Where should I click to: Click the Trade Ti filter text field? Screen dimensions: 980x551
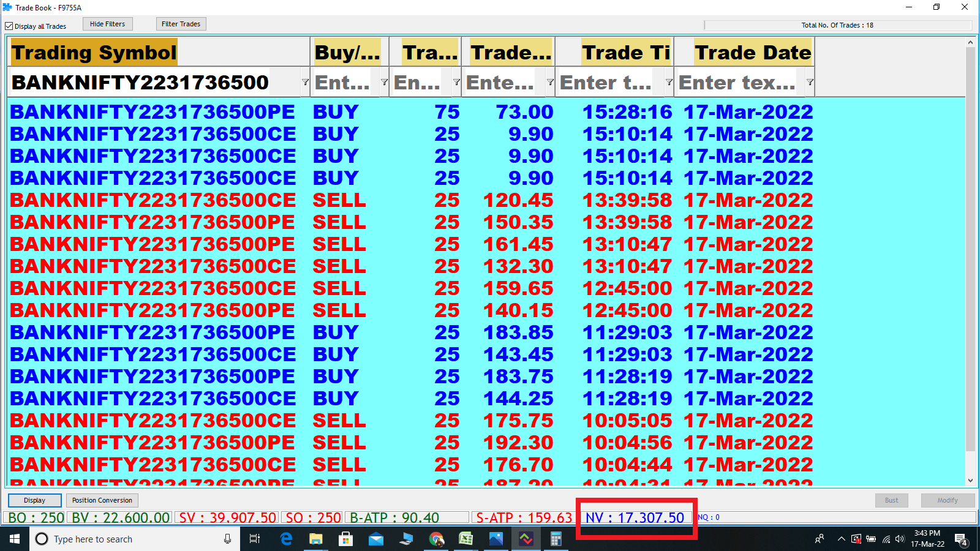[610, 82]
